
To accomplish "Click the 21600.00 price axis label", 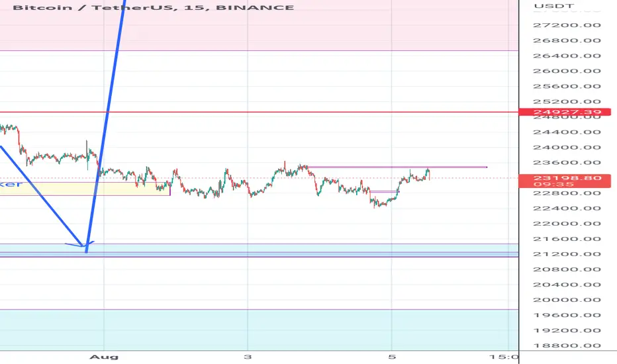I will click(567, 240).
